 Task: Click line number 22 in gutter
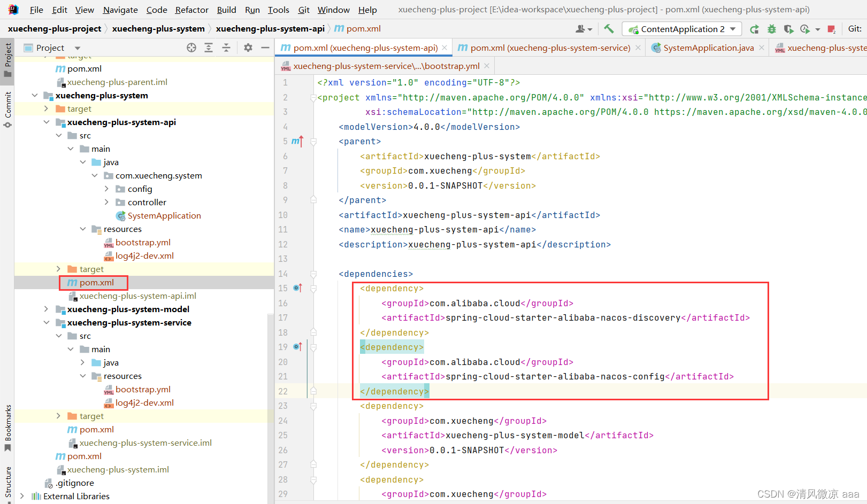[x=283, y=391]
